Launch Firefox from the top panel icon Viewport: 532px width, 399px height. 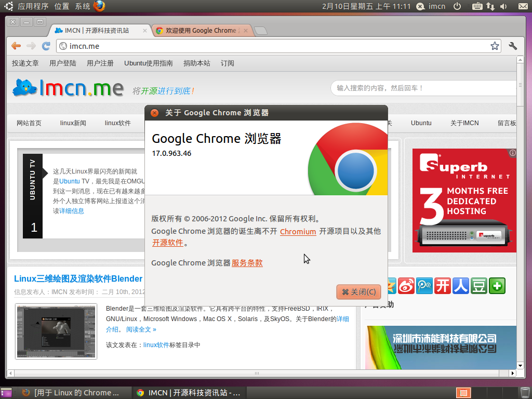point(99,6)
